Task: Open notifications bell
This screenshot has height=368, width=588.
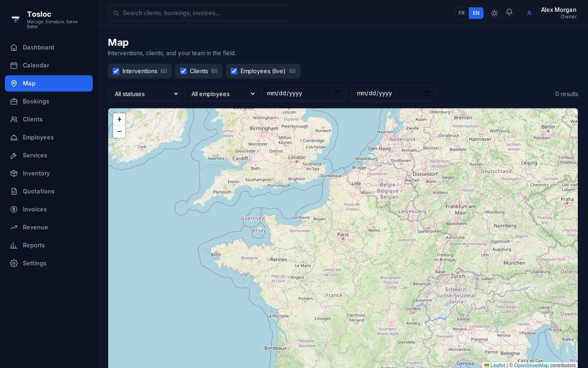Action: pos(509,13)
